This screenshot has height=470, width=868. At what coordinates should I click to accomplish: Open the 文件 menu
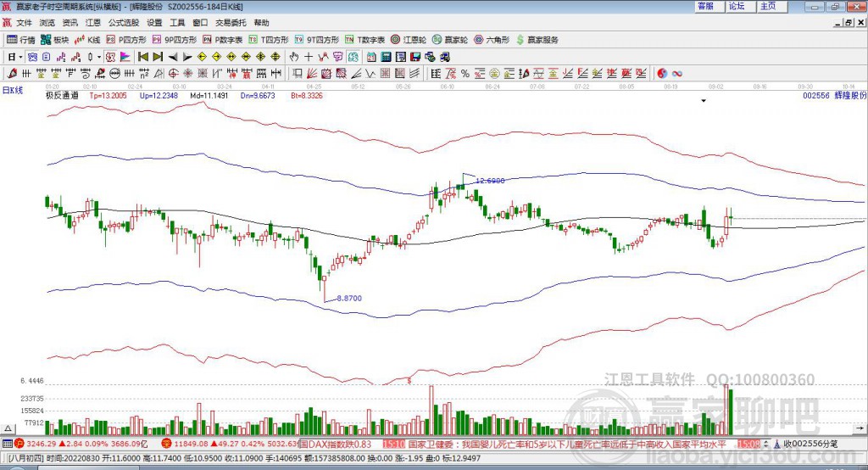25,23
